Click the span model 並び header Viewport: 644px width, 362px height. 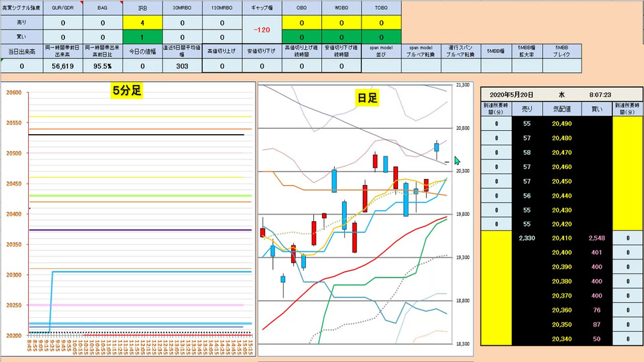click(381, 52)
